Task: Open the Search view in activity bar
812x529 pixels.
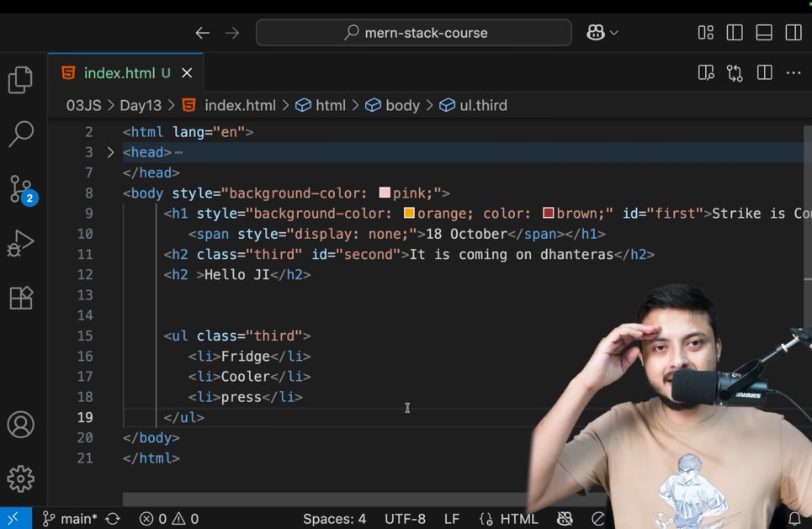Action: [x=21, y=134]
